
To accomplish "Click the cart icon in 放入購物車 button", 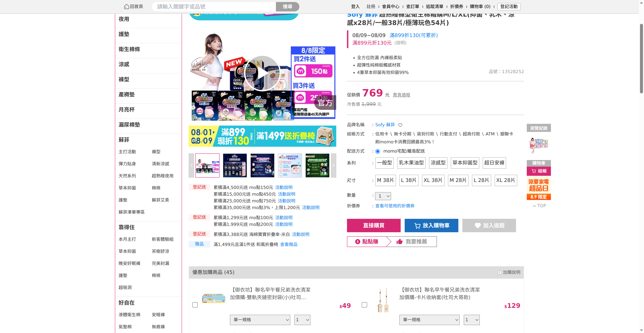I will coord(417,226).
